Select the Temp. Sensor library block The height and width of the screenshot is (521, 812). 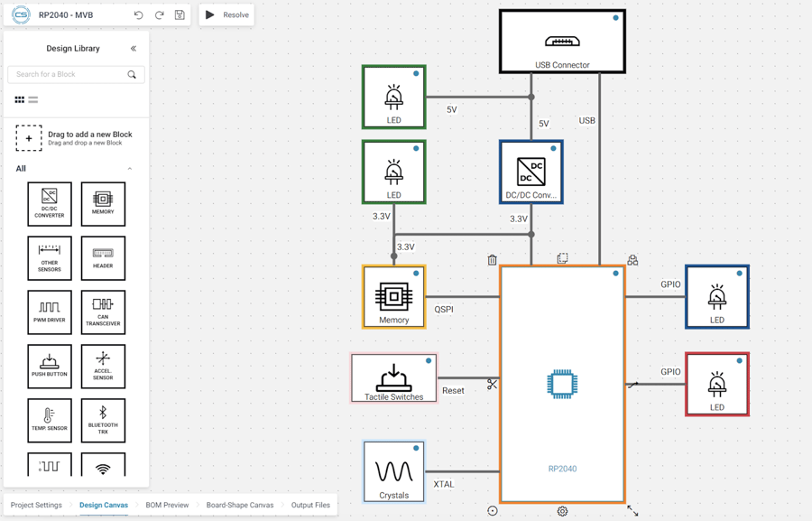pos(50,421)
